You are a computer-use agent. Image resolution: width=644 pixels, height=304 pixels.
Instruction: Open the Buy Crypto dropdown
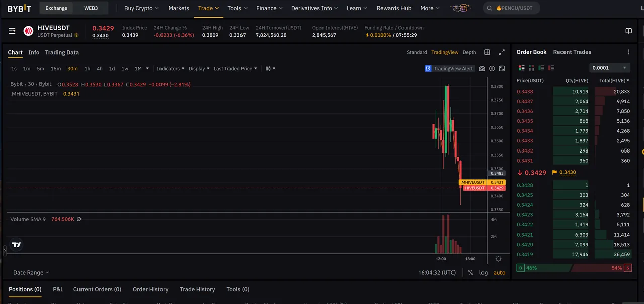coord(141,8)
